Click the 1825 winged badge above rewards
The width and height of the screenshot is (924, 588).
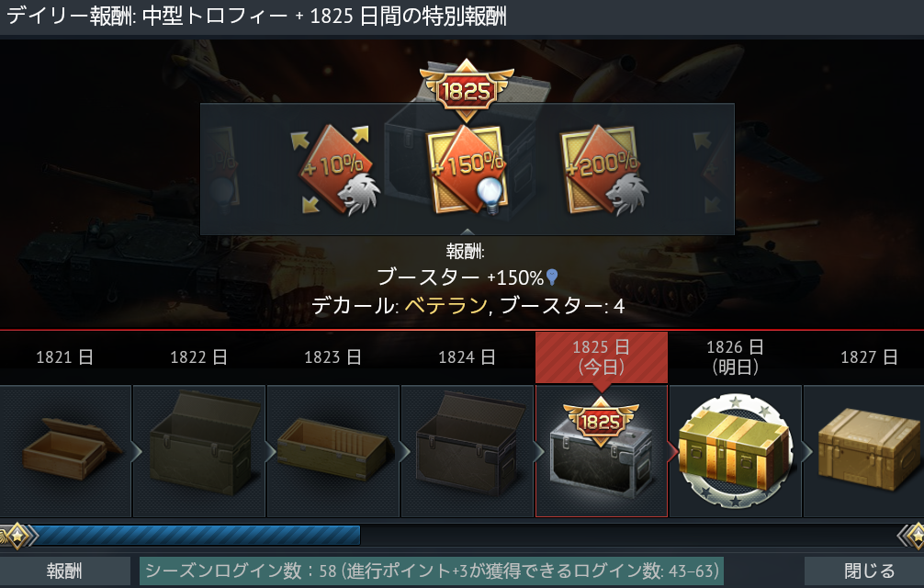467,89
